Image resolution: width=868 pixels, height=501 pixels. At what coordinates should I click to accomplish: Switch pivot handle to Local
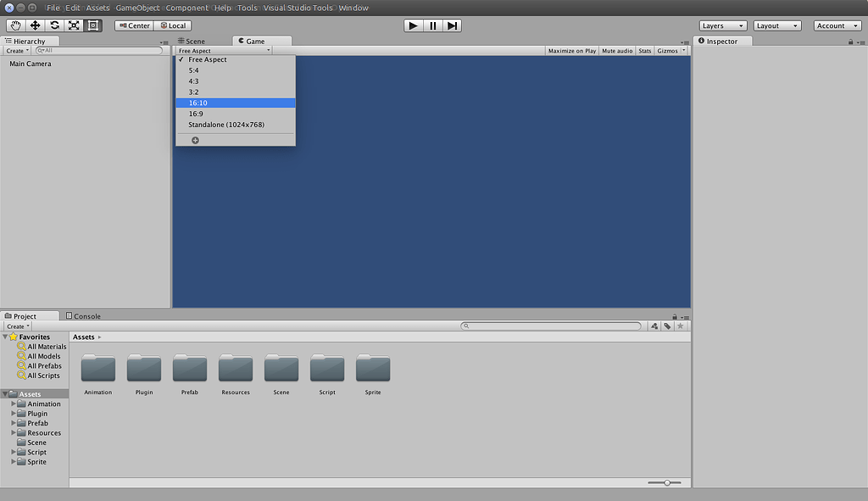coord(173,25)
